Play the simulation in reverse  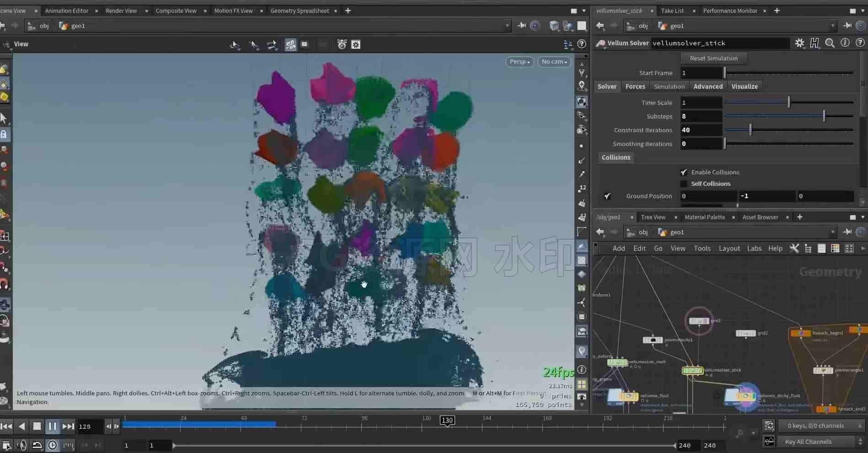[21, 426]
